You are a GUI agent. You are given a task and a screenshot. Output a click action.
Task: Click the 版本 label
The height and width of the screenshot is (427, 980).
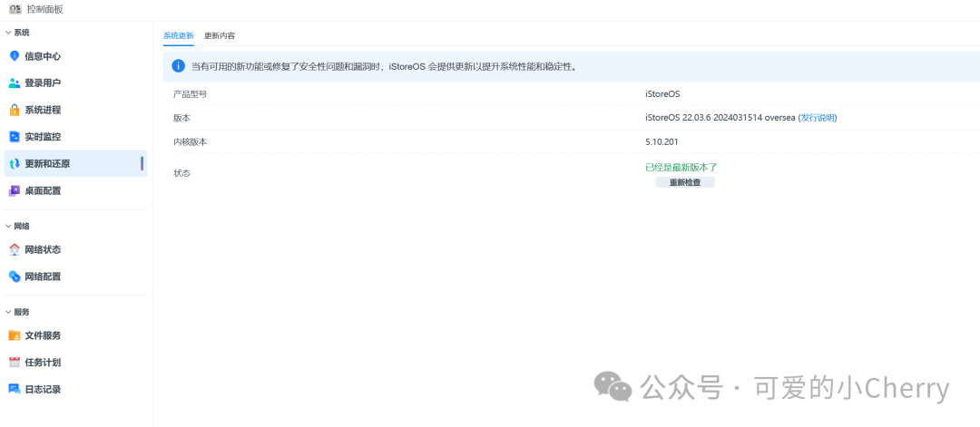181,118
